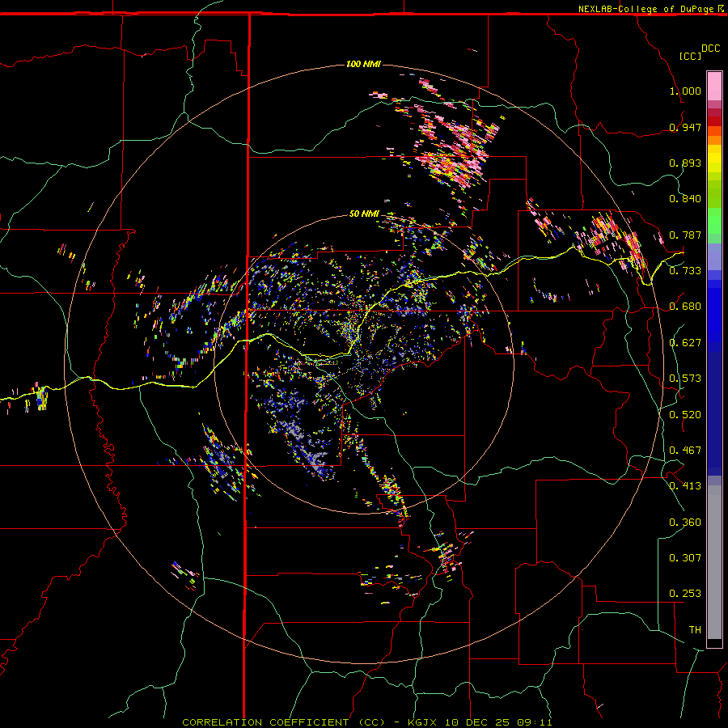Pick the gray low-value segment of the color bar

click(x=714, y=562)
